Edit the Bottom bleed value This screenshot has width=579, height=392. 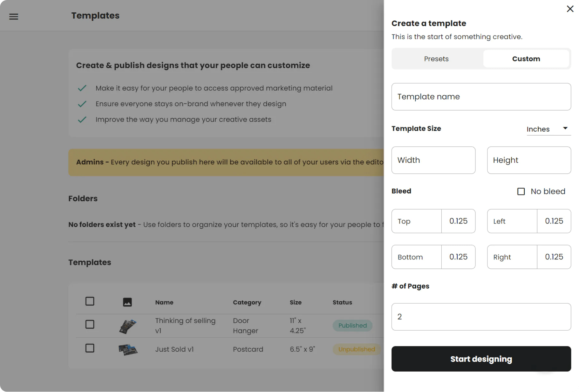coord(458,257)
